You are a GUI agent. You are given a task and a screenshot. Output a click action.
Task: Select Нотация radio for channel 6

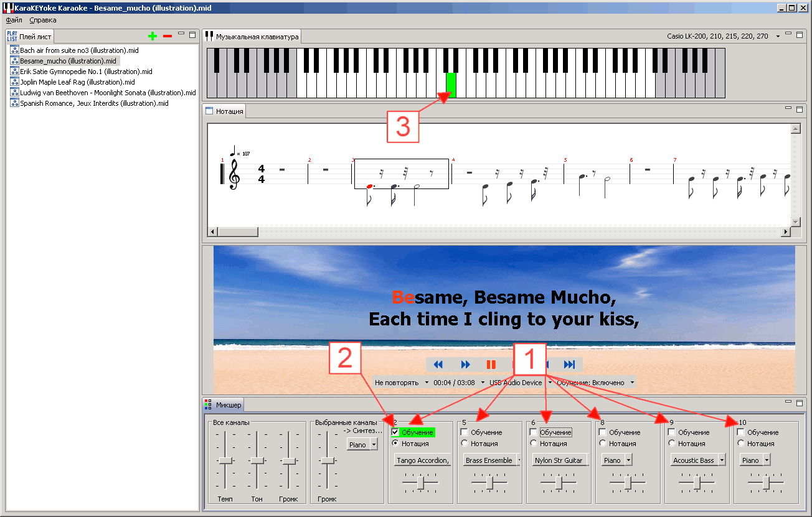[x=533, y=444]
